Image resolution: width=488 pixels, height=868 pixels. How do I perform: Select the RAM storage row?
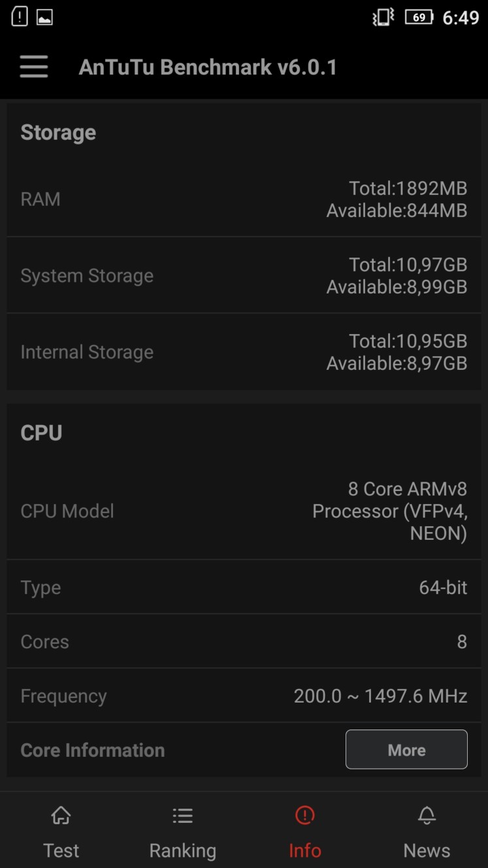tap(244, 199)
